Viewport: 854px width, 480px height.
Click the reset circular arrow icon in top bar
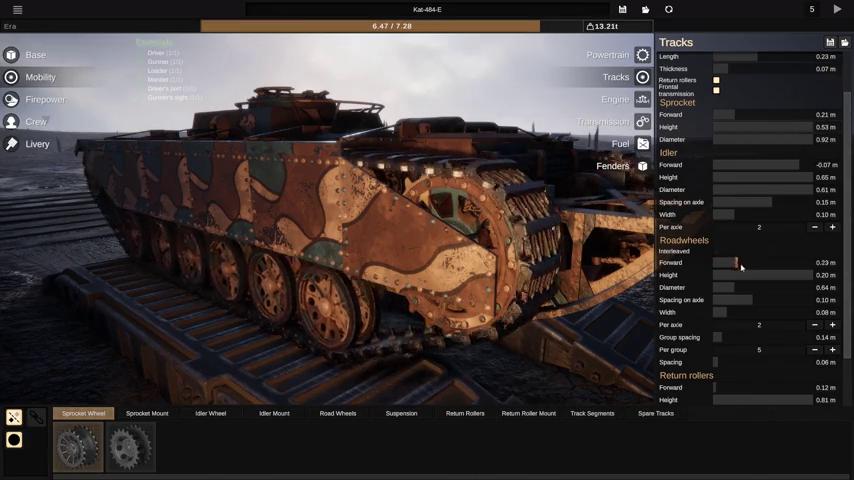coord(669,10)
